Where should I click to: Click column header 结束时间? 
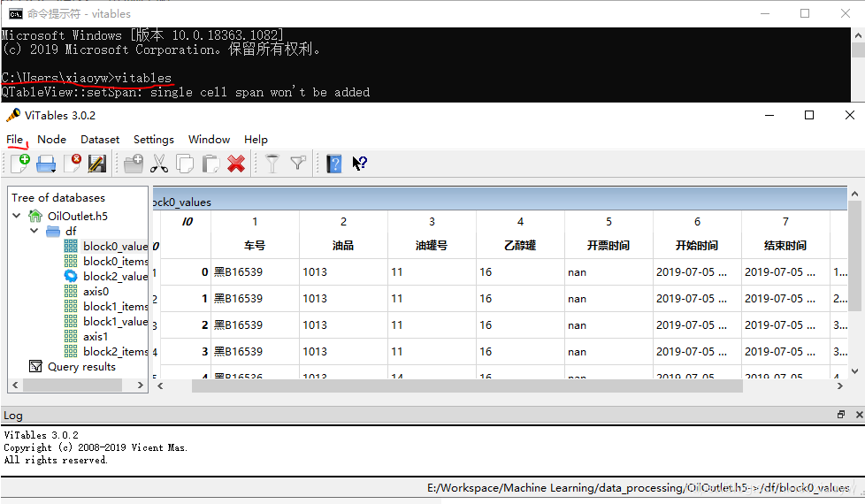click(x=785, y=246)
